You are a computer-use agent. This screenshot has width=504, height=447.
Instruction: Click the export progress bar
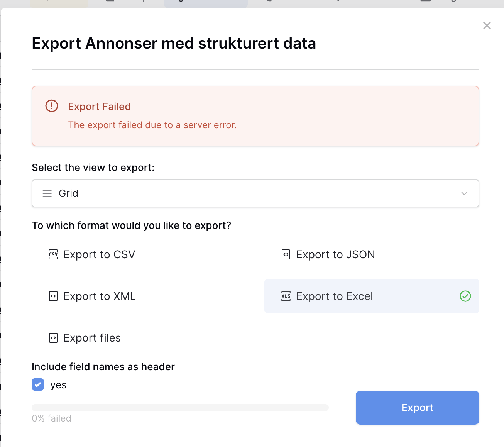(x=180, y=408)
